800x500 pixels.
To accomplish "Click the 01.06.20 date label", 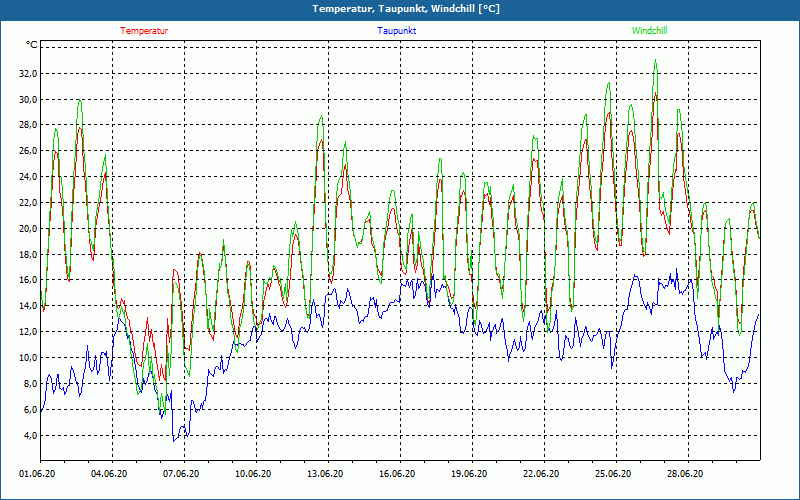I will click(x=37, y=474).
